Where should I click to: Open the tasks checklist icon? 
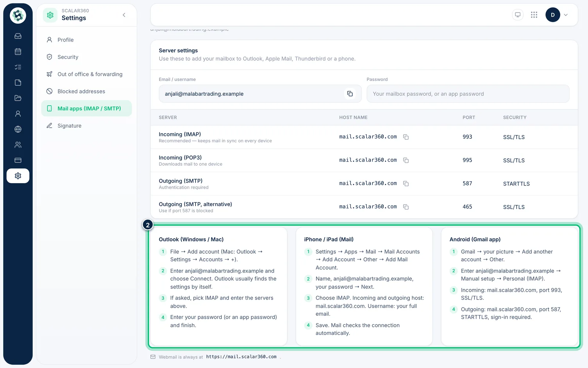[x=18, y=67]
